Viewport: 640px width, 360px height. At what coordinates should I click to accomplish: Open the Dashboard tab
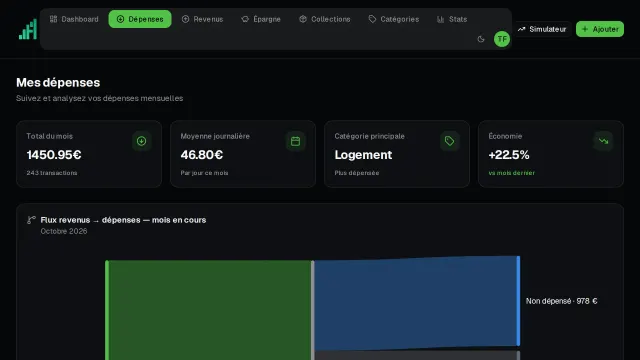[74, 19]
